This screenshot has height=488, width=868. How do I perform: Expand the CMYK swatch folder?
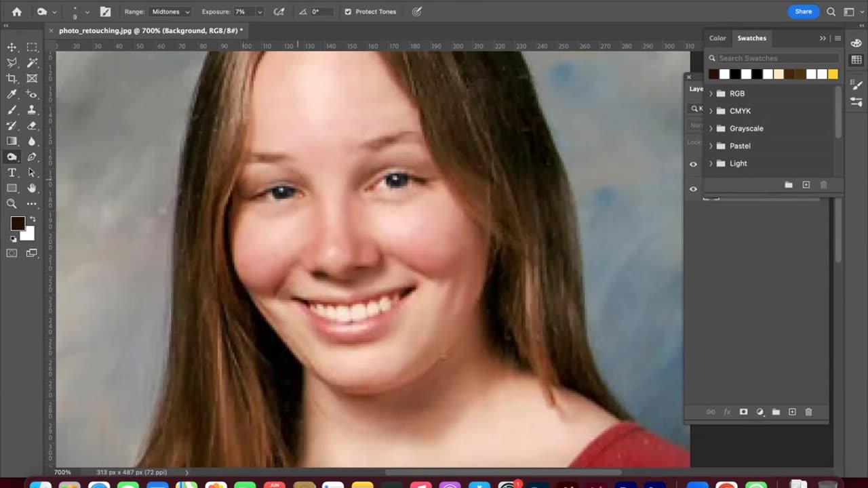[x=711, y=111]
